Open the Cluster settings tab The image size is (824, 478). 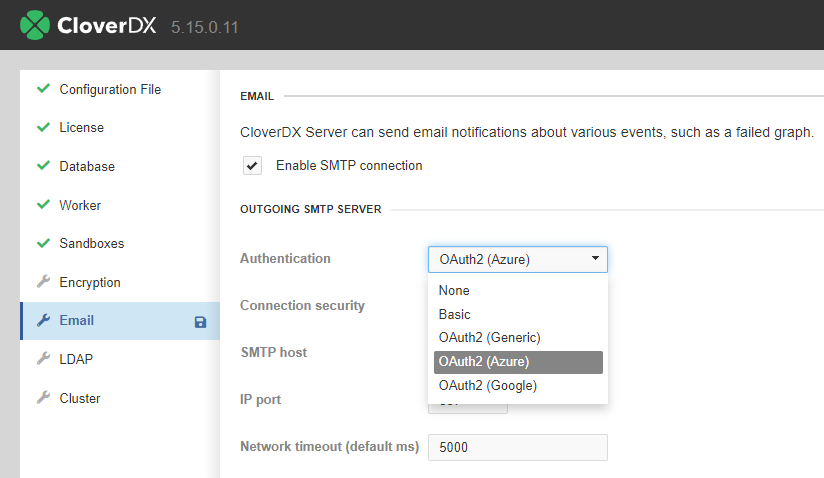pyautogui.click(x=80, y=398)
